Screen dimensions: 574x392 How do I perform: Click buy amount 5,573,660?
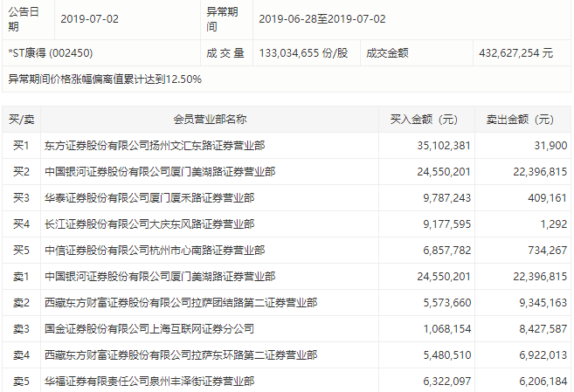coord(447,303)
